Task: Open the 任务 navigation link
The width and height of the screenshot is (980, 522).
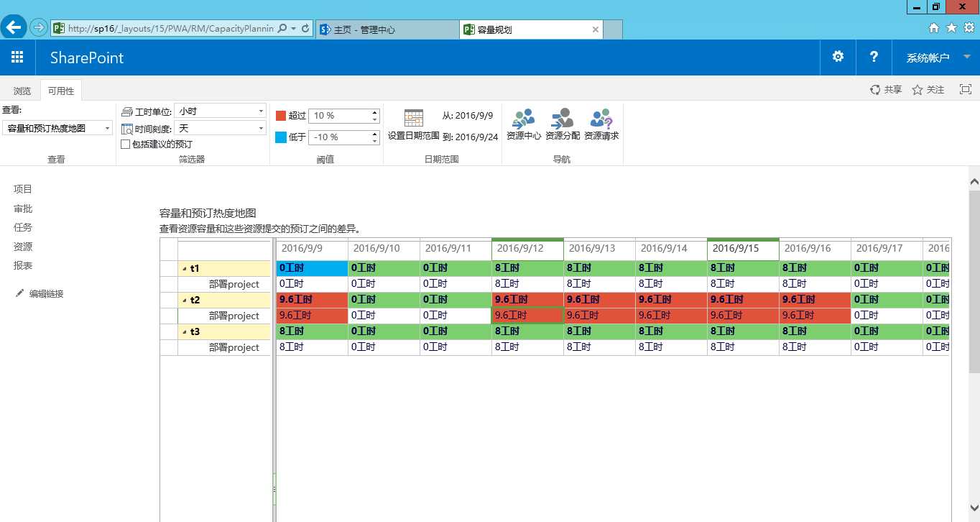Action: pos(23,227)
